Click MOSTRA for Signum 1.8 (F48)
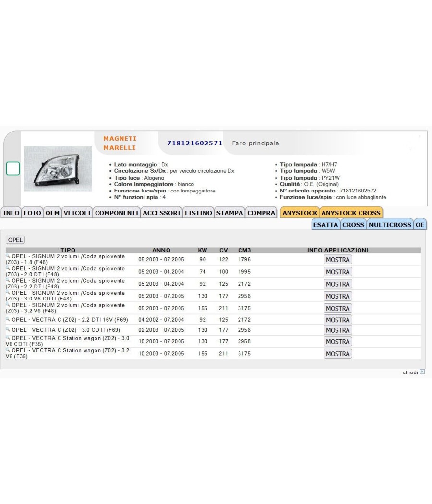432x504 pixels. click(x=337, y=260)
